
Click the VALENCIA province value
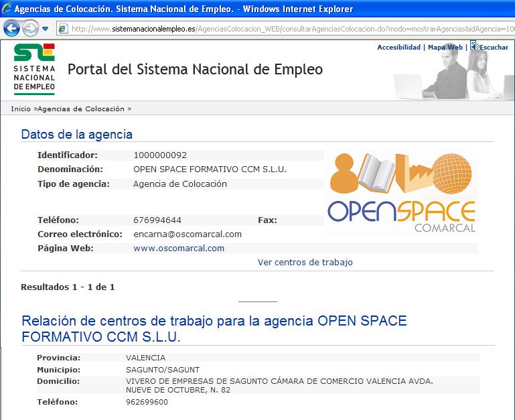[145, 358]
